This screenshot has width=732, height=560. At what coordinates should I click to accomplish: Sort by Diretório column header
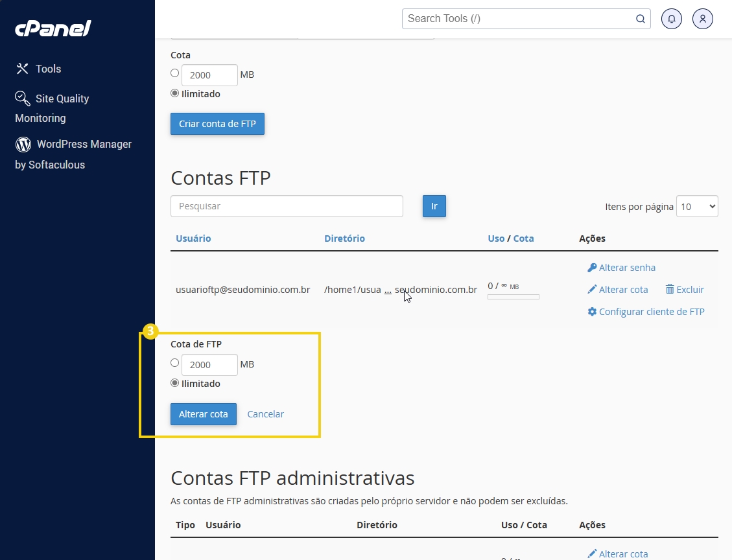point(344,239)
